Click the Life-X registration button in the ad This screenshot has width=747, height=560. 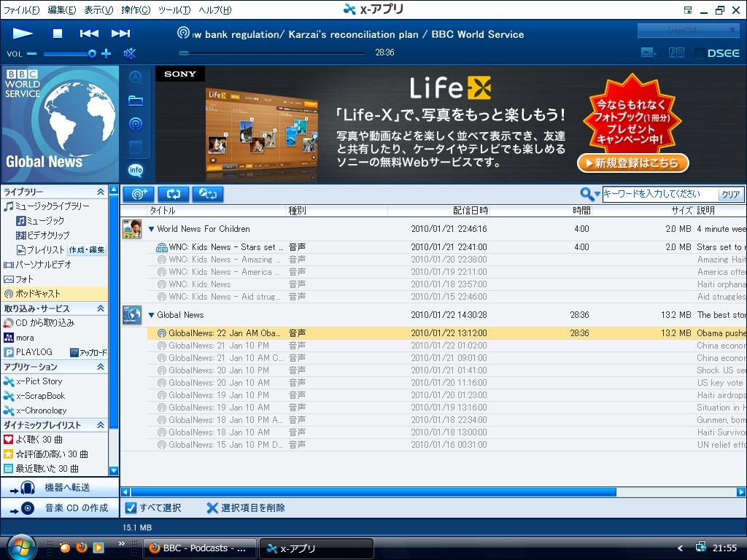633,163
